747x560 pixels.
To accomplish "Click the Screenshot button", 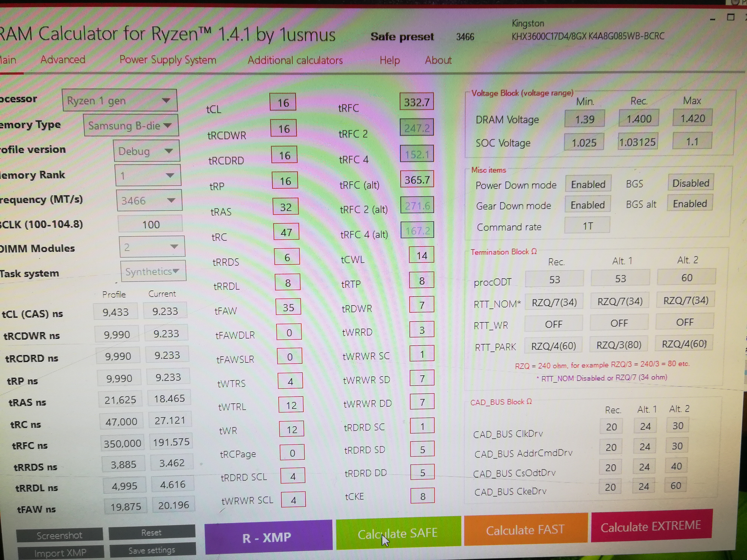I will [x=59, y=535].
